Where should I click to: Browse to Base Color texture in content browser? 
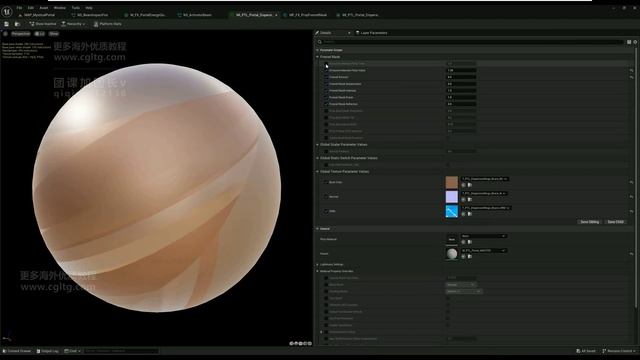(x=470, y=185)
